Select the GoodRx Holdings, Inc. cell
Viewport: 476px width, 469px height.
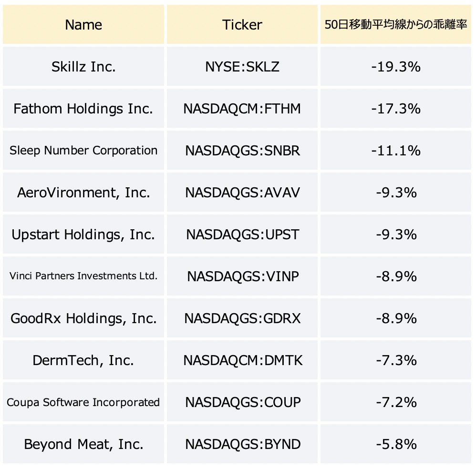(x=83, y=318)
